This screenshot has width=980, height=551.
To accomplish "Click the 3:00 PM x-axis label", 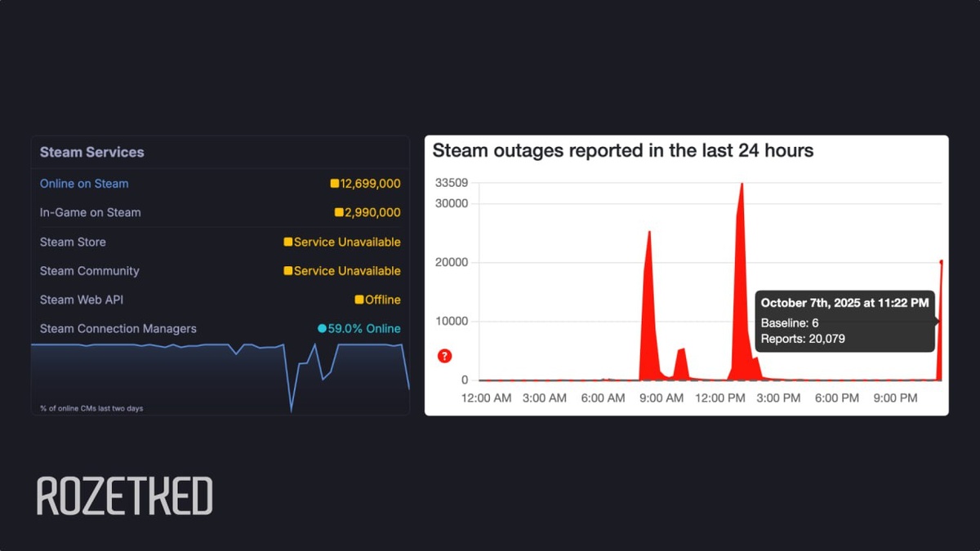I will (778, 398).
